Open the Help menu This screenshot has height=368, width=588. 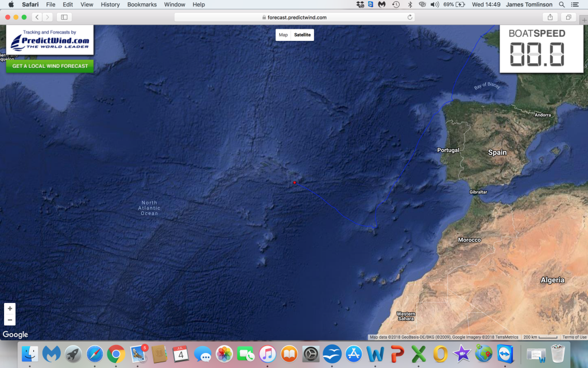[x=199, y=5]
